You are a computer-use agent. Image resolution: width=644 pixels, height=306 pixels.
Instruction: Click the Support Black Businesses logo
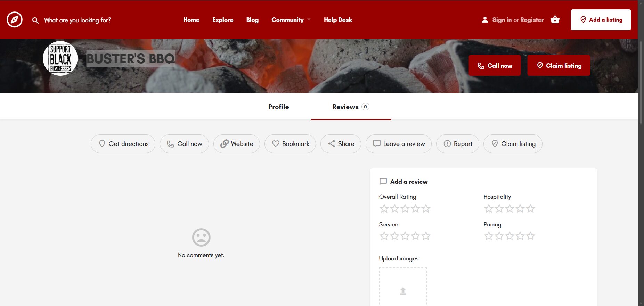(x=60, y=58)
